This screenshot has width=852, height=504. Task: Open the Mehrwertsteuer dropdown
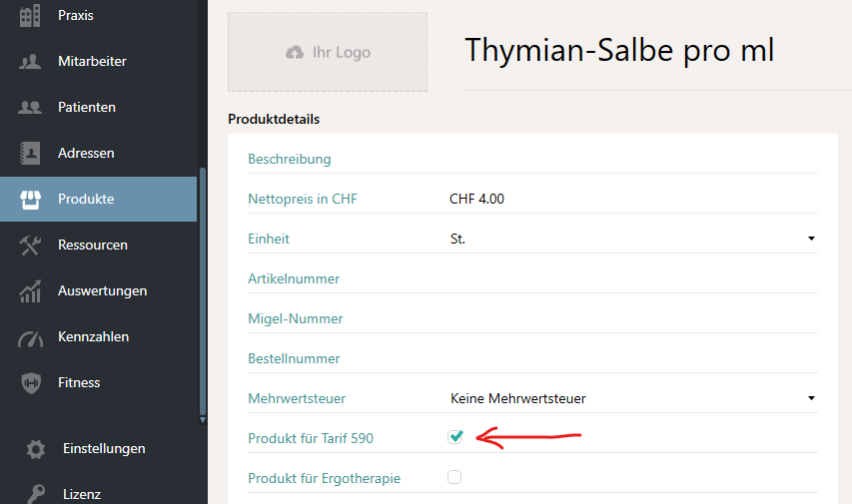[633, 398]
